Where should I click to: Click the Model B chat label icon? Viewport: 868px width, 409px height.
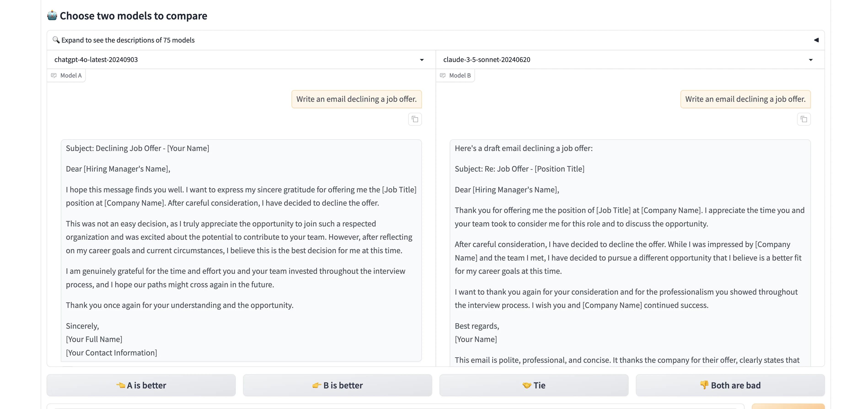pos(442,75)
